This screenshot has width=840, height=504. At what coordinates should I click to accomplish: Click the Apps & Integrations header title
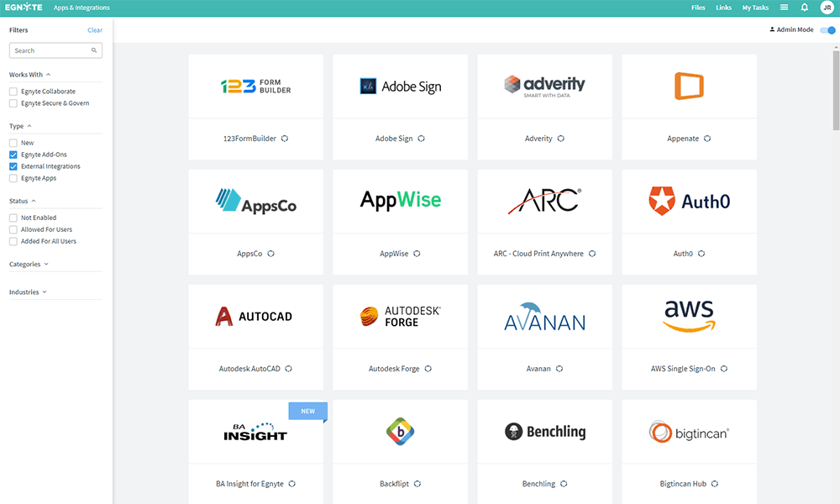81,8
